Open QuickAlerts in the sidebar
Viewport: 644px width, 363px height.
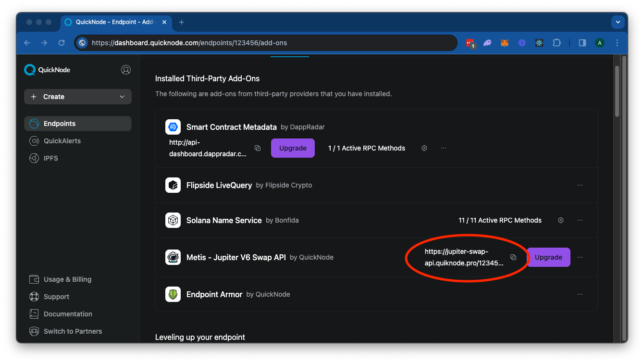click(x=62, y=141)
